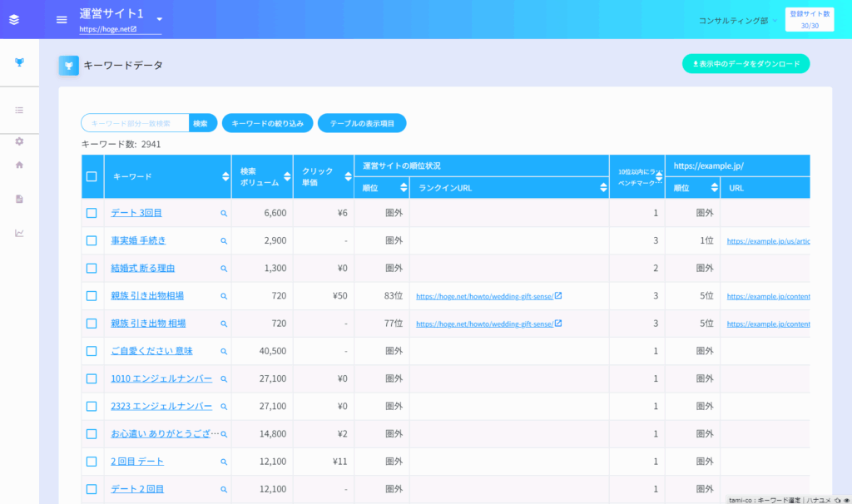Click the magnifier icon beside デート 3回目
Screen dimensions: 852x504
pyautogui.click(x=223, y=214)
